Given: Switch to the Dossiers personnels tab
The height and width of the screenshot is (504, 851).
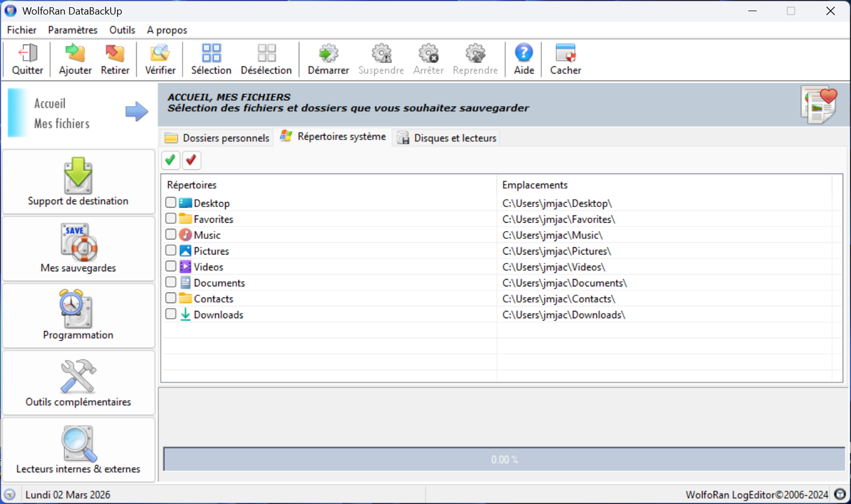Looking at the screenshot, I should click(218, 138).
